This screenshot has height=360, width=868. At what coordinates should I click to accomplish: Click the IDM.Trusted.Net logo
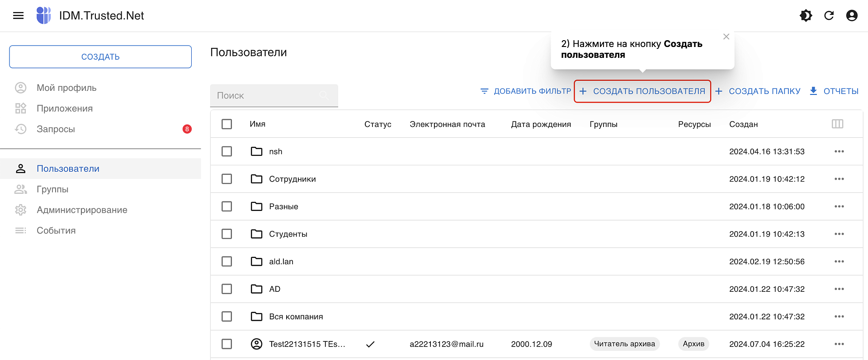pos(44,15)
